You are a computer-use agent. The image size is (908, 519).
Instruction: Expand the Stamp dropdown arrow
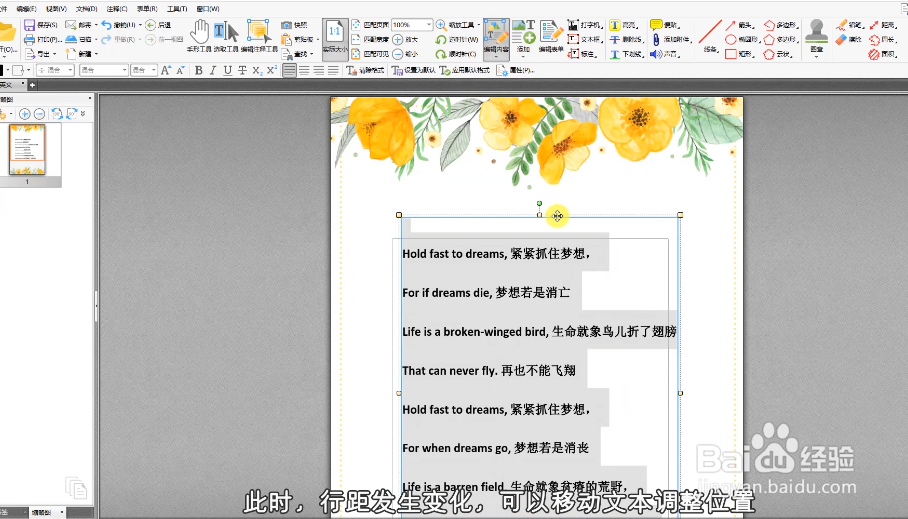(x=817, y=57)
